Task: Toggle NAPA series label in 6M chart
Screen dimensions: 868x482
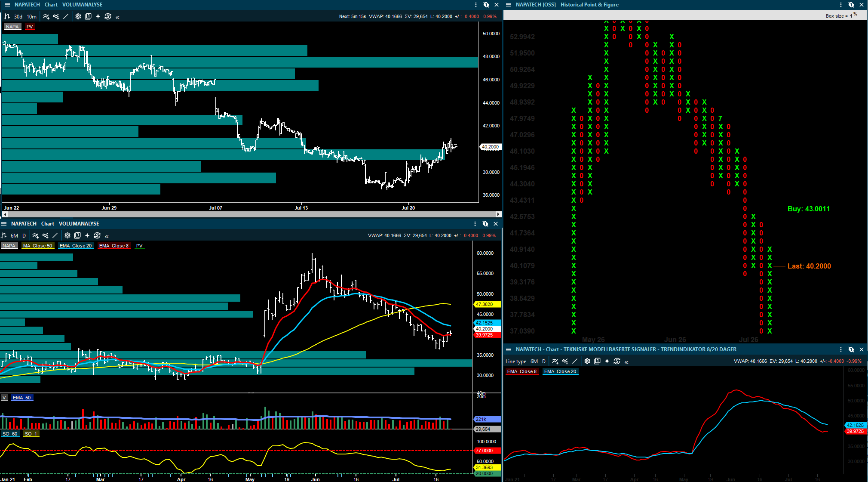Action: point(9,246)
